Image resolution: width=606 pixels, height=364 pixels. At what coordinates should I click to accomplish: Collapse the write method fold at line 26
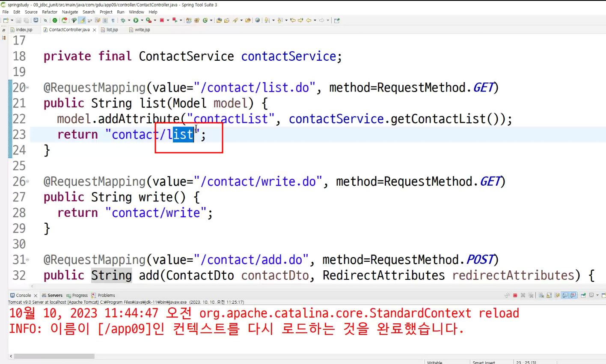[27, 182]
